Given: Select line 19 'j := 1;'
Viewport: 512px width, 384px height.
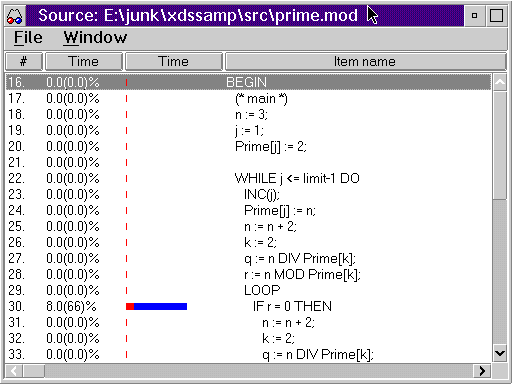Looking at the screenshot, I should pyautogui.click(x=248, y=130).
